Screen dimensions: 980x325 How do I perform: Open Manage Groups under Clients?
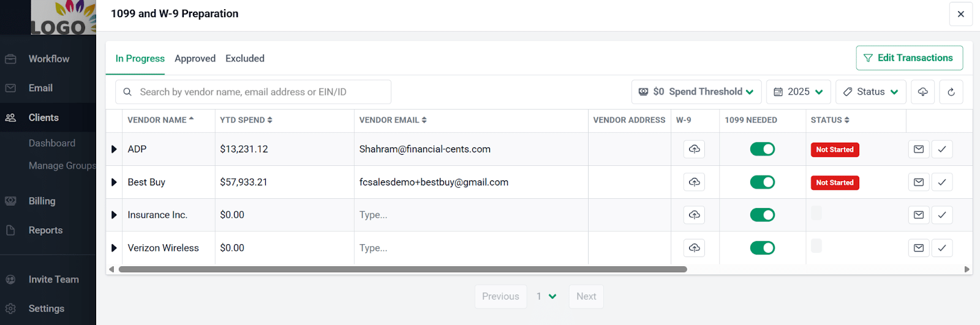[62, 166]
